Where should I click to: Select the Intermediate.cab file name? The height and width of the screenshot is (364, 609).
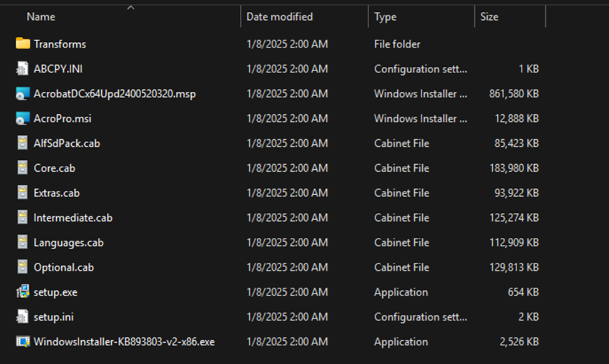pos(73,218)
